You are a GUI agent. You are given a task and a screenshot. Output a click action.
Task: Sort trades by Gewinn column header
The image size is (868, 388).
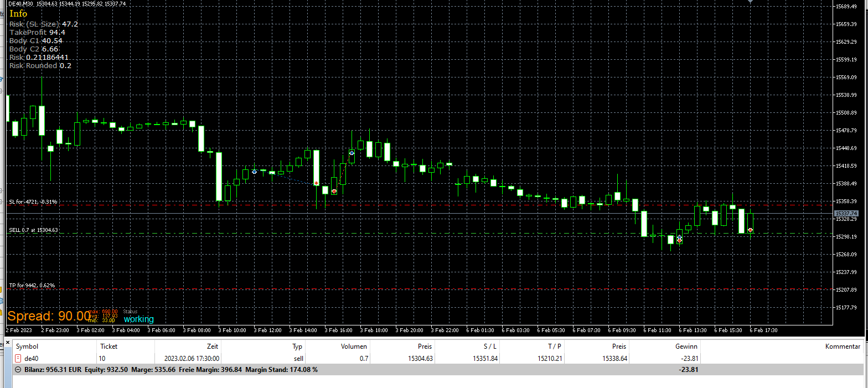[686, 346]
